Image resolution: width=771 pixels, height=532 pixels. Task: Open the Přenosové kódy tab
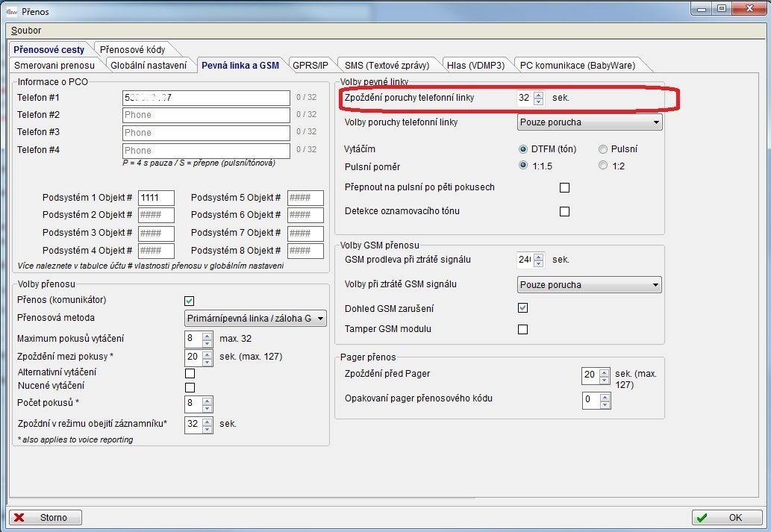[x=131, y=49]
